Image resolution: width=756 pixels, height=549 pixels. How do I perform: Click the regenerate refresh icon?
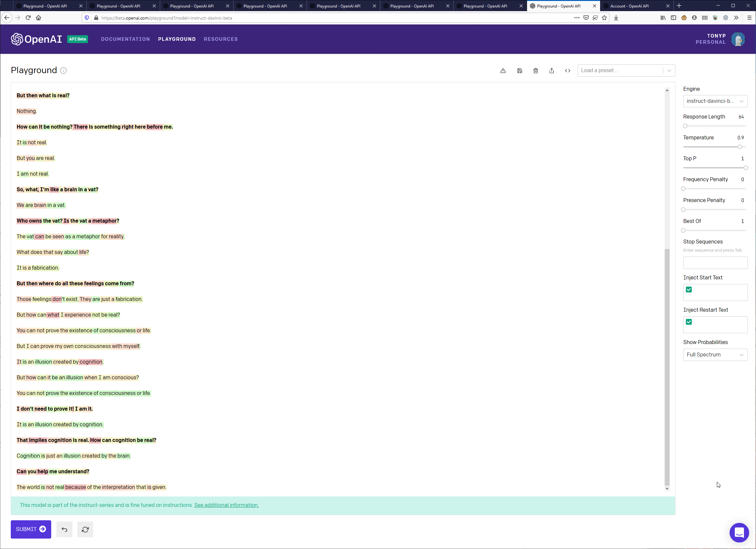tap(85, 529)
